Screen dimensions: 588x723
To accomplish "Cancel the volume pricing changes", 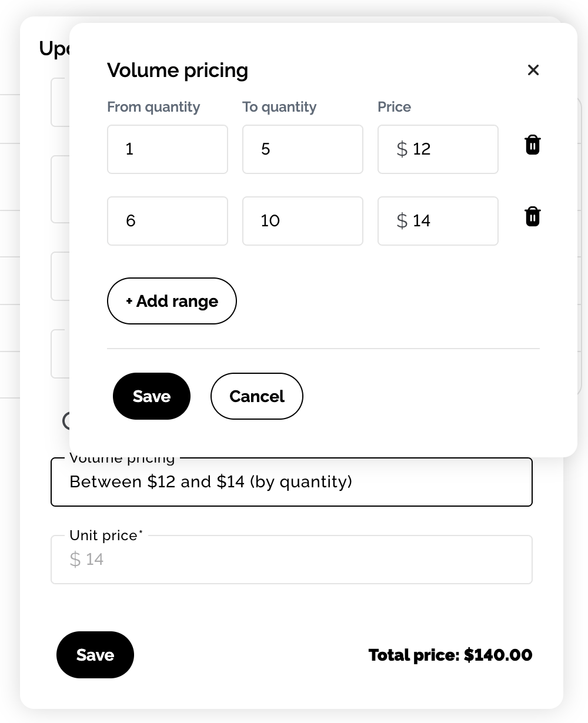I will coord(257,396).
